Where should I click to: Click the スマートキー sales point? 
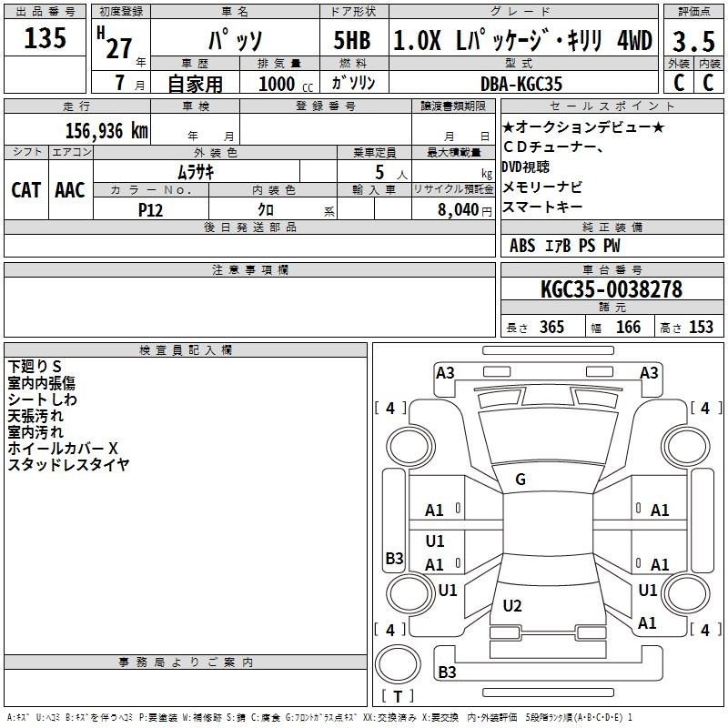[x=541, y=207]
